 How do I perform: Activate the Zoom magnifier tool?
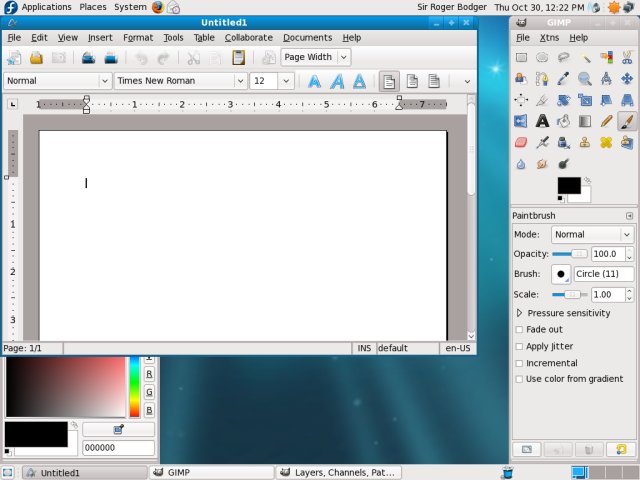click(x=585, y=79)
